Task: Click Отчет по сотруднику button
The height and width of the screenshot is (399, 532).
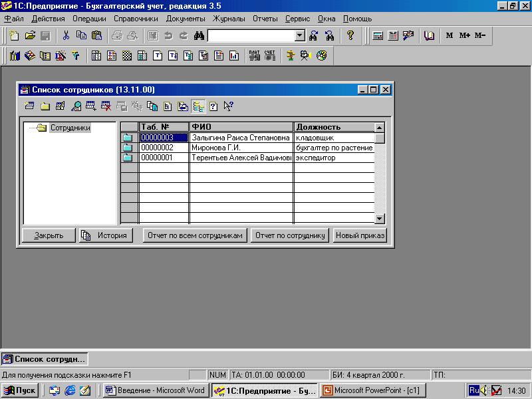Action: [x=290, y=235]
